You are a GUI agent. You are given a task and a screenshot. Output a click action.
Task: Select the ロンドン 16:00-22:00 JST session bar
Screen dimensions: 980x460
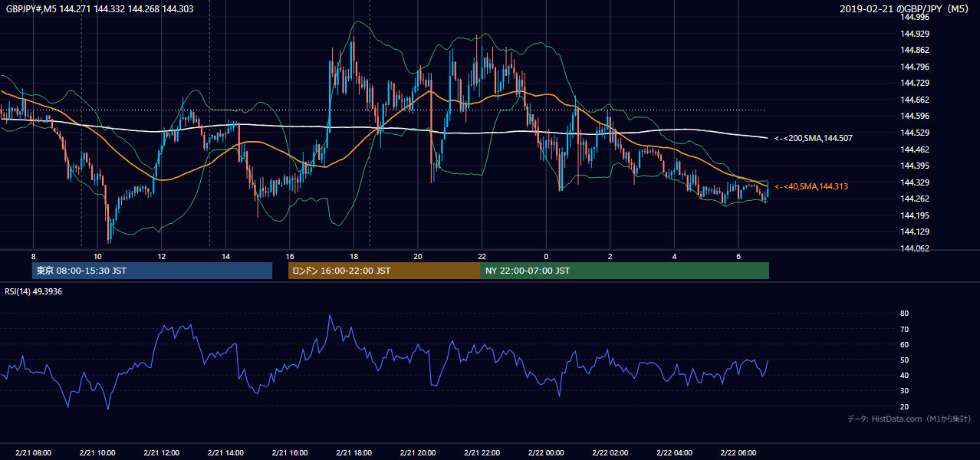384,271
